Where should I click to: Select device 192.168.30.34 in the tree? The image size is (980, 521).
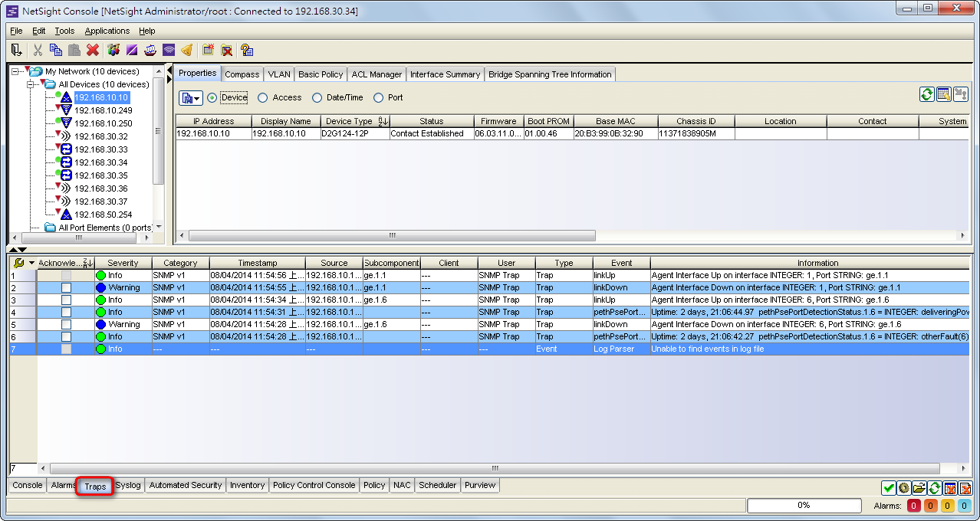tap(101, 162)
